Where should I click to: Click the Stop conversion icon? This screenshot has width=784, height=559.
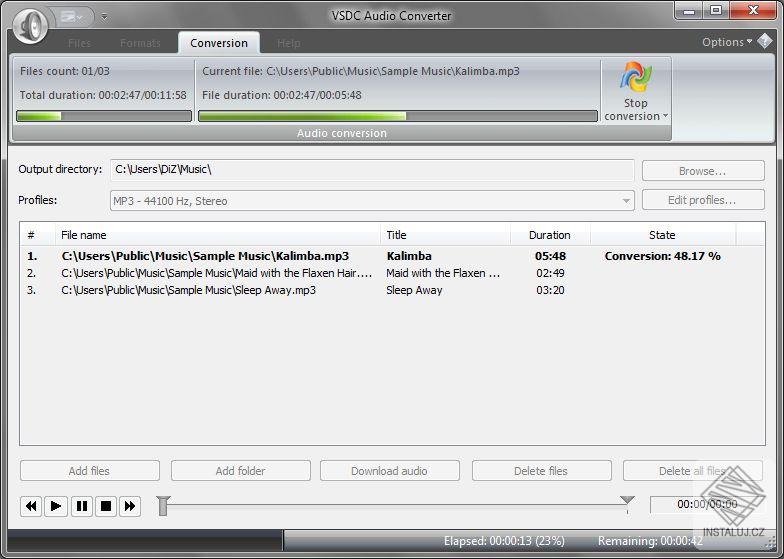[x=636, y=77]
